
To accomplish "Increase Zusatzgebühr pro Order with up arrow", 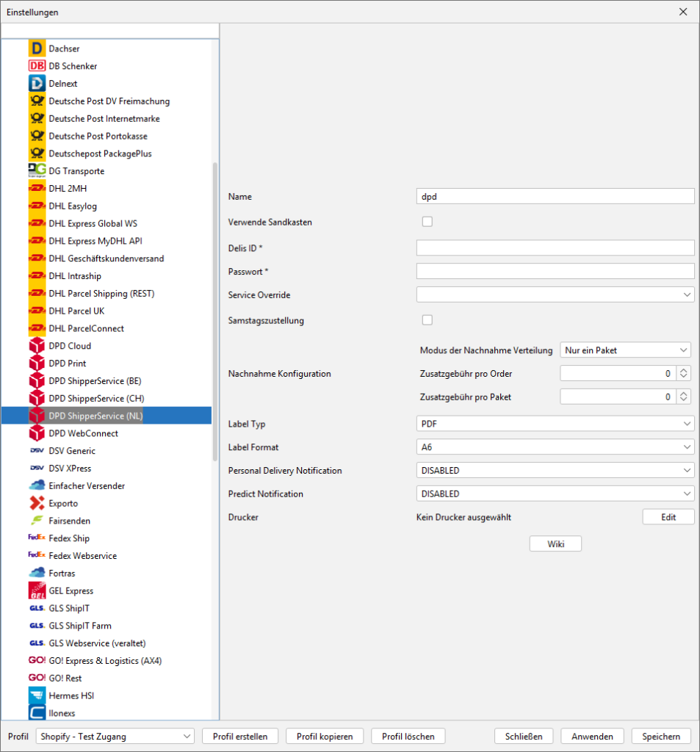I will click(684, 371).
